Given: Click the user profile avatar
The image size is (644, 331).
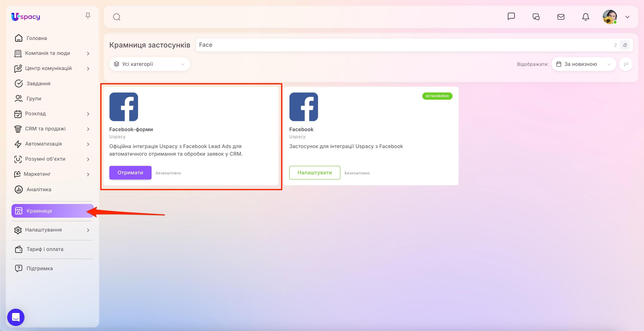Looking at the screenshot, I should (610, 17).
